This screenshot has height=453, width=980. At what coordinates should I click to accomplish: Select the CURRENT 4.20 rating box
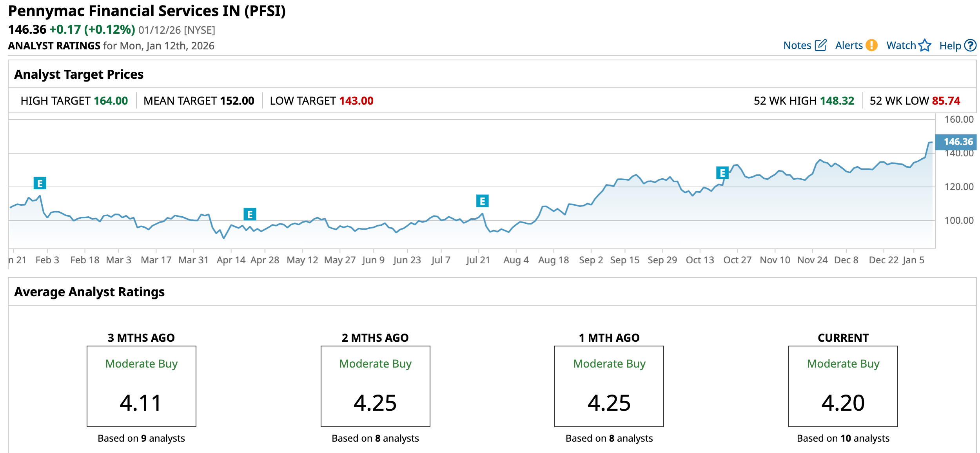click(x=843, y=386)
